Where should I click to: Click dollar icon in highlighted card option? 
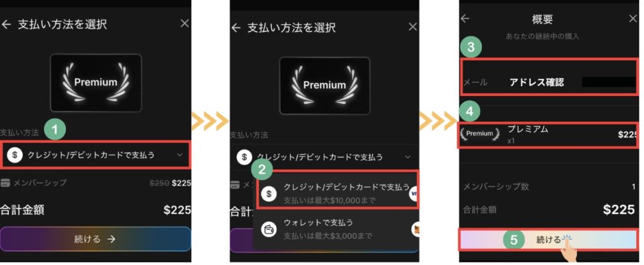coord(269,193)
